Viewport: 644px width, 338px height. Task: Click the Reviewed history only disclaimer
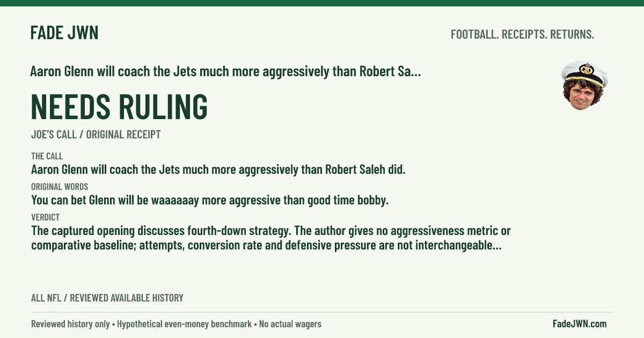point(71,324)
